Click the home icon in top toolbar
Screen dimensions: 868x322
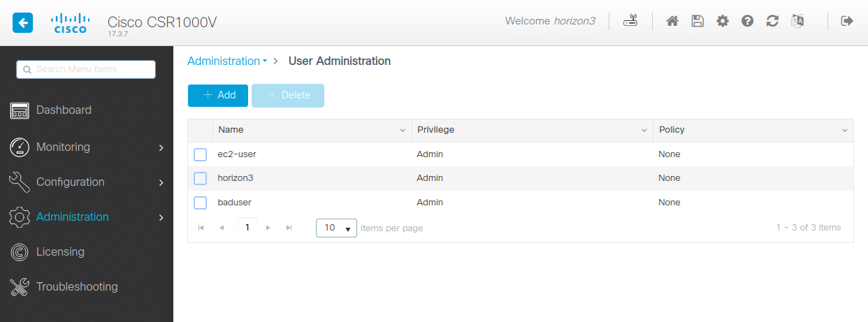pyautogui.click(x=672, y=21)
